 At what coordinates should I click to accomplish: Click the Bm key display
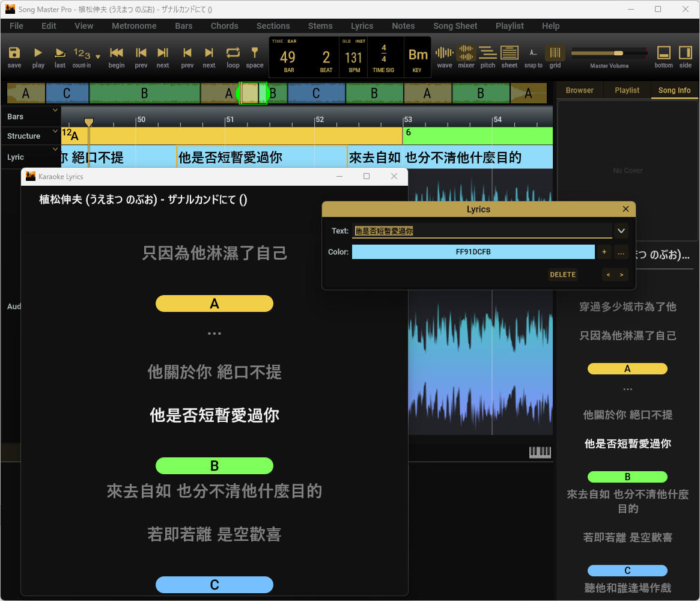pyautogui.click(x=418, y=58)
